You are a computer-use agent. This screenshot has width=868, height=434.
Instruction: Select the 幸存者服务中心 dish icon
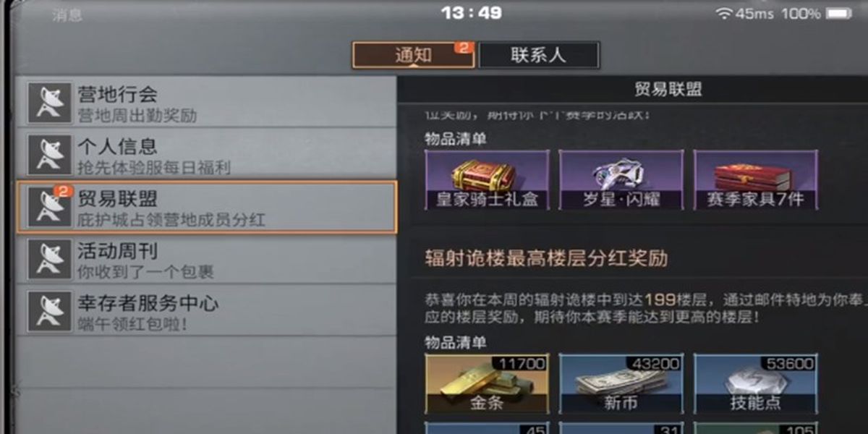[49, 311]
